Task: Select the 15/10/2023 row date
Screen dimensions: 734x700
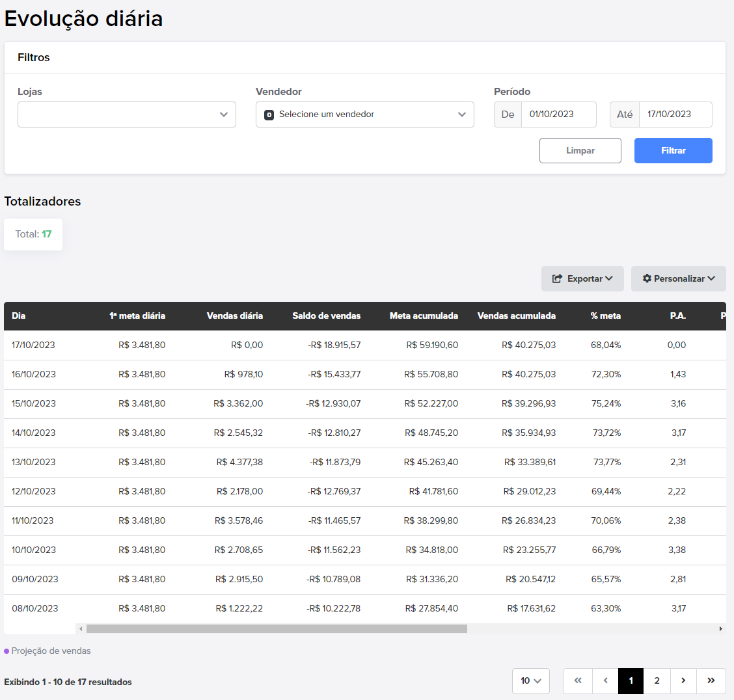Action: pos(34,404)
